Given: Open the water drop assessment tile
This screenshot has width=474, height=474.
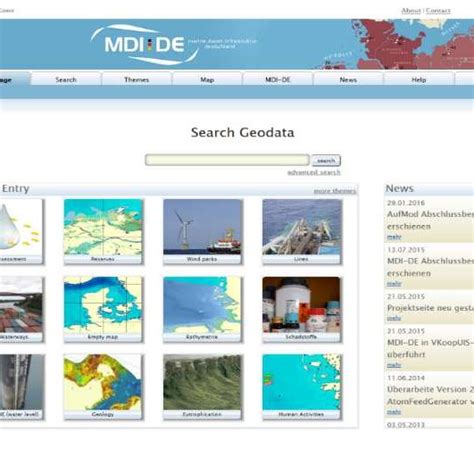Looking at the screenshot, I should 21,232.
